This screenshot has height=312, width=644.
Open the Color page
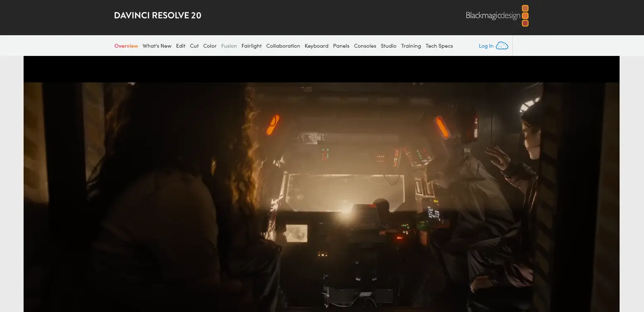point(209,46)
